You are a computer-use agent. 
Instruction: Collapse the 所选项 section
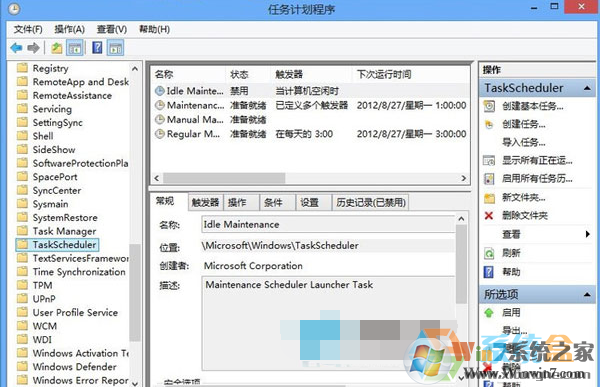point(587,294)
